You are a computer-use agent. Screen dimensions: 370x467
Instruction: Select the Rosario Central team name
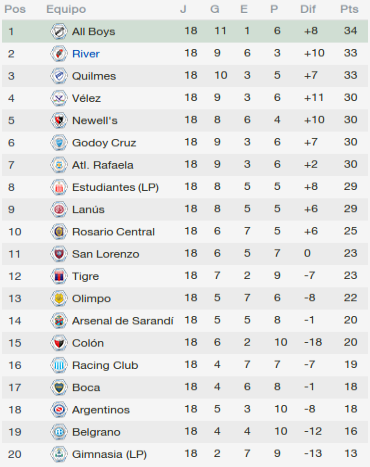pos(113,232)
